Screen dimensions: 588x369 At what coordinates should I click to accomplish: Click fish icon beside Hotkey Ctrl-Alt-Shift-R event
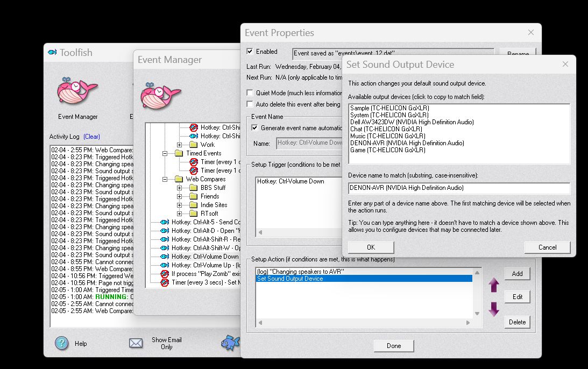pyautogui.click(x=165, y=239)
